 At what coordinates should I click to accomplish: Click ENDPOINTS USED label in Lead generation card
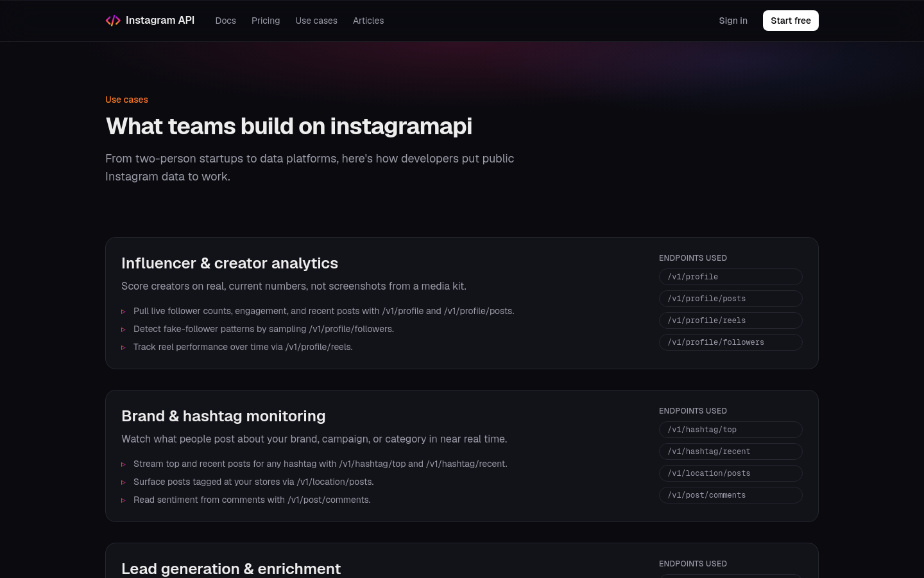coord(693,564)
